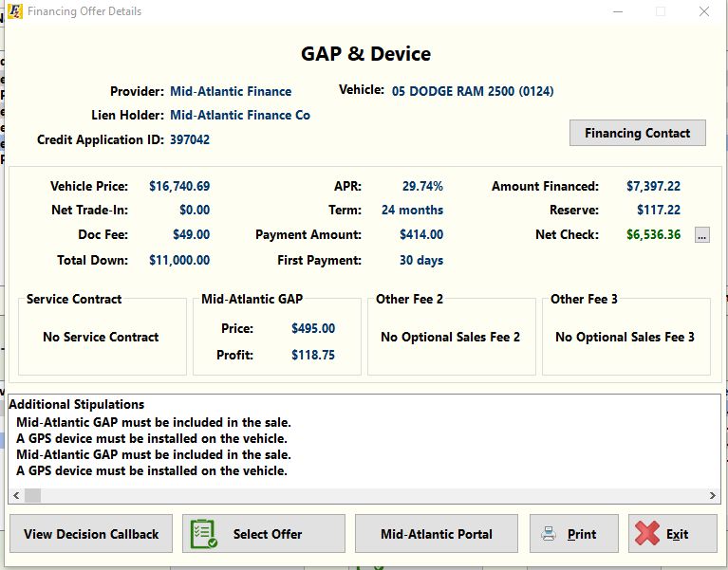Viewport: 728px width, 570px height.
Task: Click GAP Price value $495.00
Action: coord(313,328)
